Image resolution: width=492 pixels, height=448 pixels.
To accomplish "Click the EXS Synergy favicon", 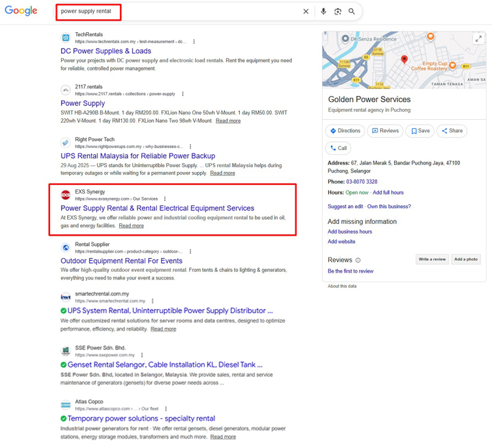I will (x=66, y=195).
